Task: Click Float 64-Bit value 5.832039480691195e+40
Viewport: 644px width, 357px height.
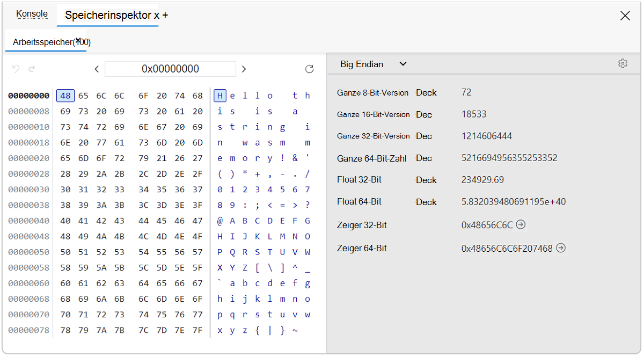Action: (x=514, y=202)
